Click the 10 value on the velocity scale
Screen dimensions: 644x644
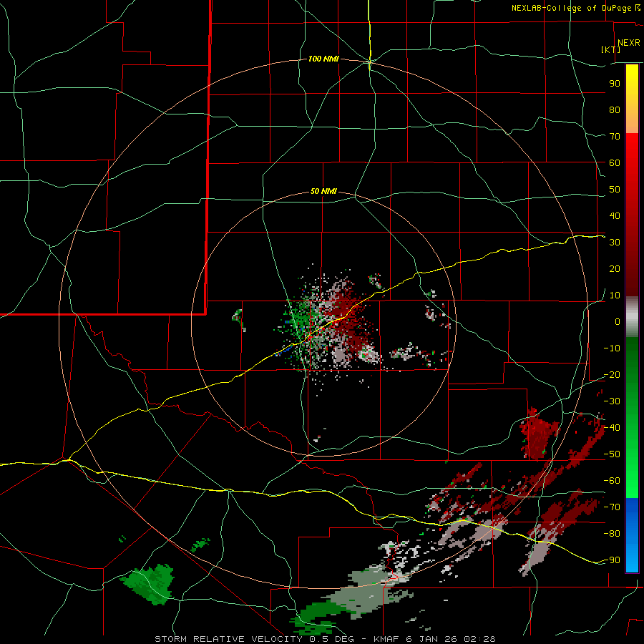(x=615, y=296)
